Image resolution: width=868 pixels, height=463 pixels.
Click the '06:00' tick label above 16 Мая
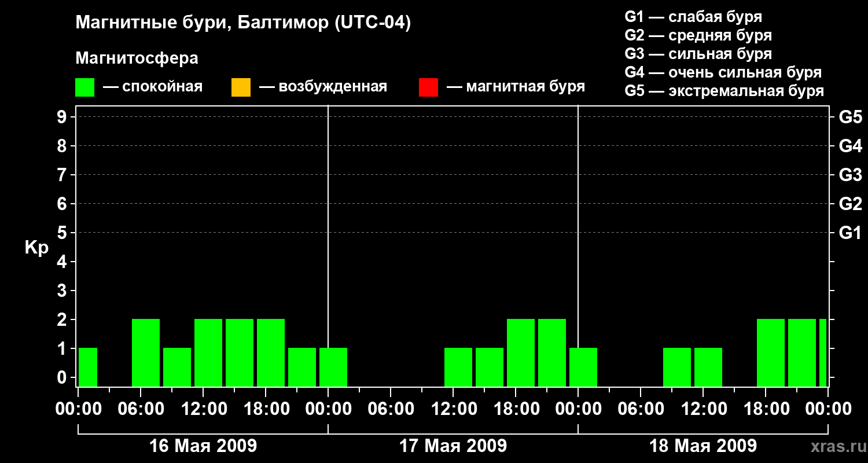coord(141,409)
